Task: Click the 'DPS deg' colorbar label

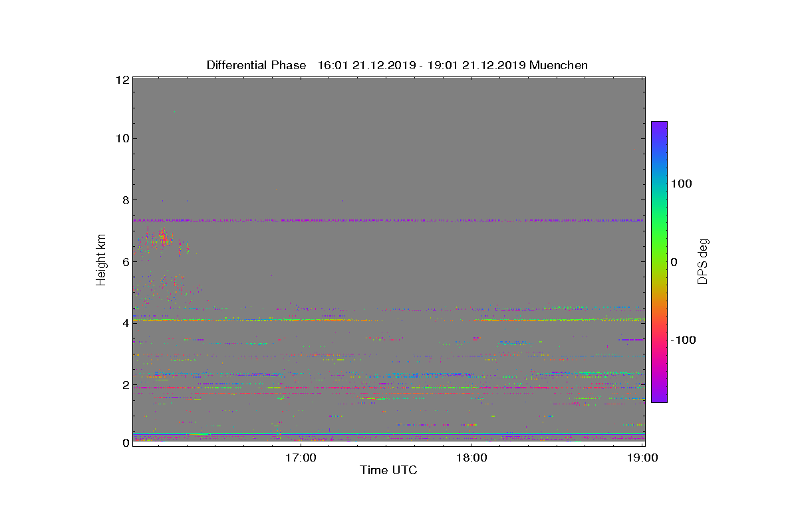Action: pyautogui.click(x=702, y=261)
